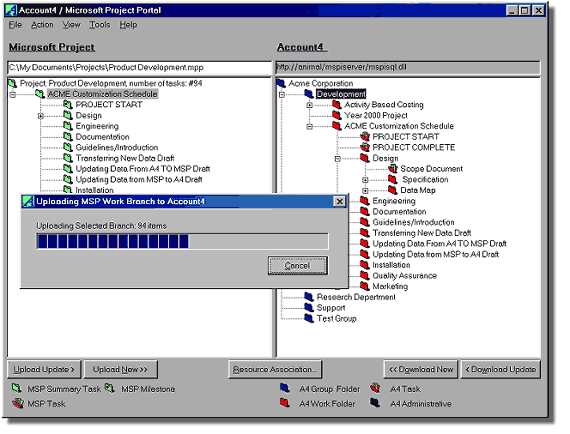Expand Activity Based Costing node
Viewport: 570px width, 434px height.
coord(309,105)
